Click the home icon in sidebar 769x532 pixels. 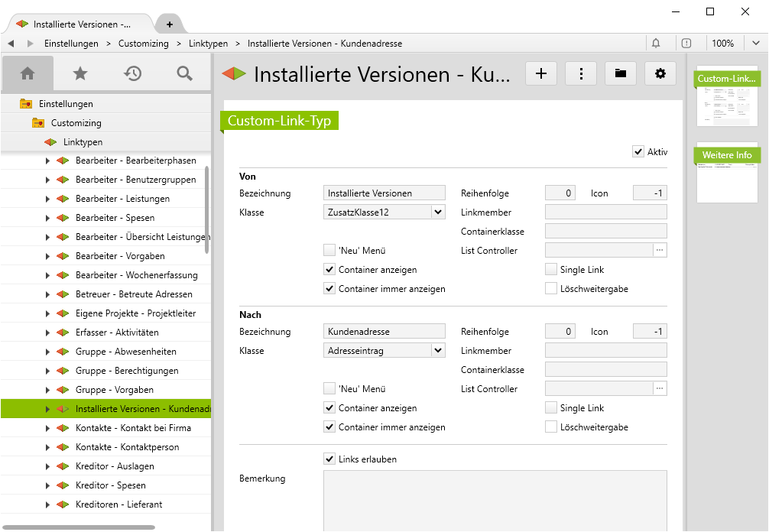coord(28,73)
